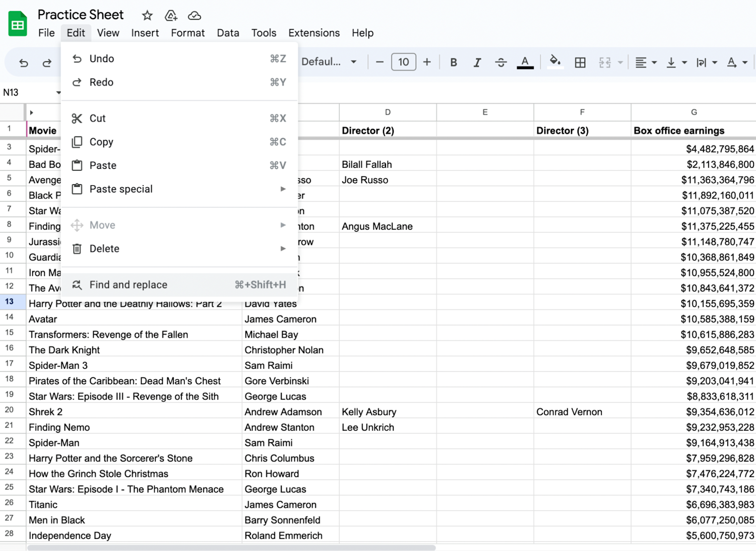Click the toolbar undo arrow

(23, 62)
